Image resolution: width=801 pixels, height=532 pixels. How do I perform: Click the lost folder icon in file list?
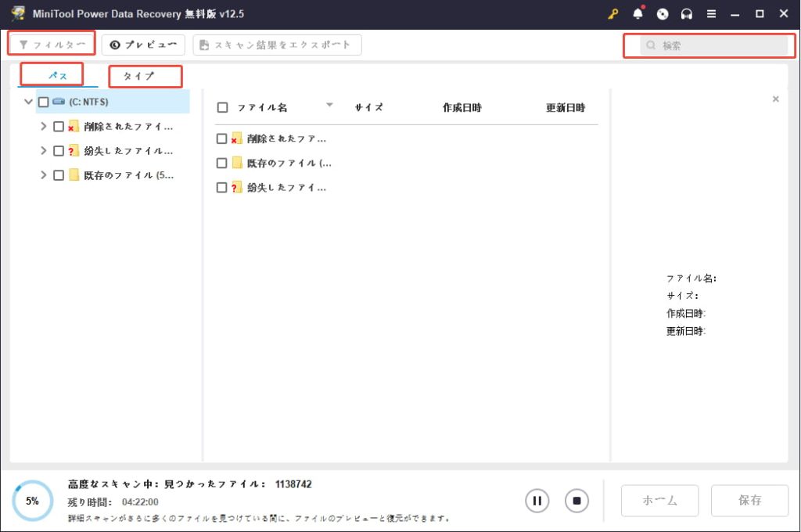pyautogui.click(x=236, y=188)
